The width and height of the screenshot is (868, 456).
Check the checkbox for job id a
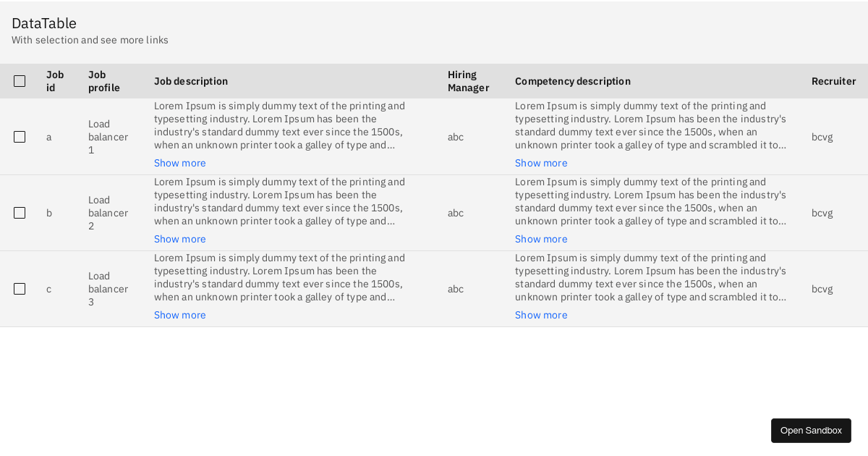(20, 137)
